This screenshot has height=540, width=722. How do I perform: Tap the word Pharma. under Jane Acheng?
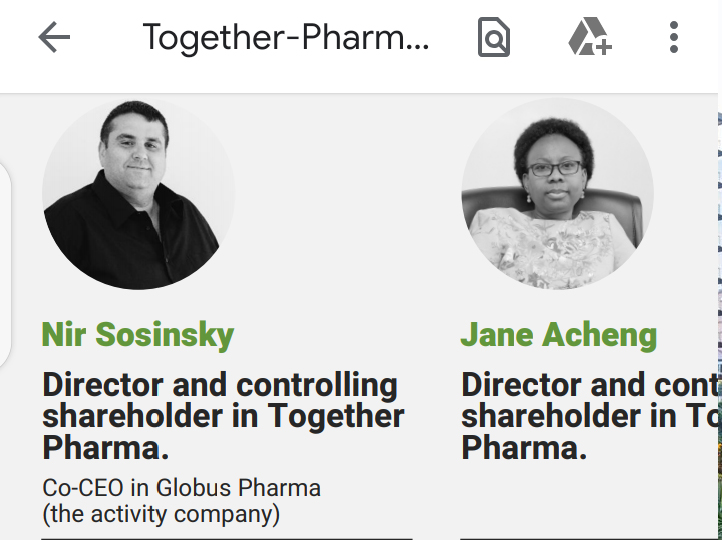(524, 447)
